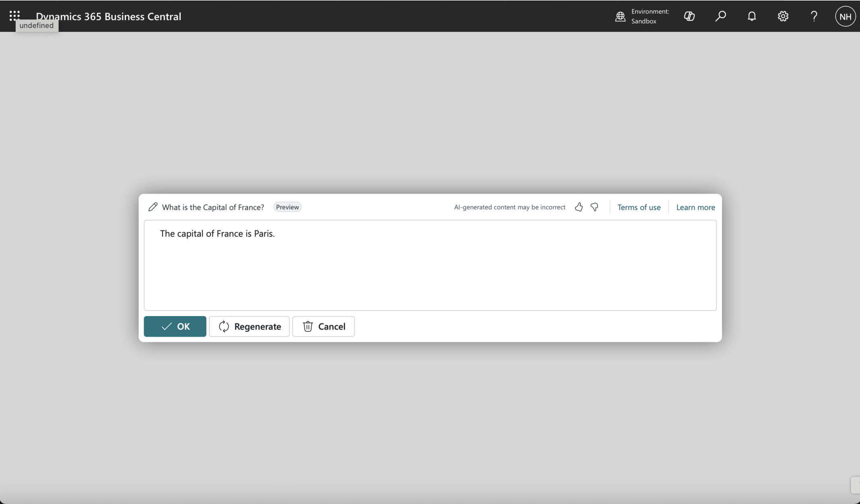Click the pencil edit prompt icon

pos(153,207)
